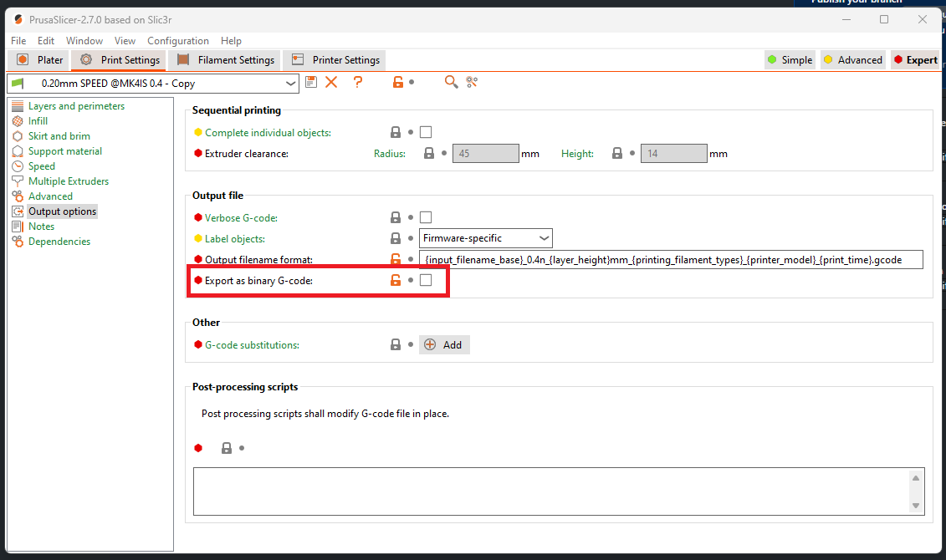Open the Infill settings page
This screenshot has width=946, height=560.
tap(38, 120)
